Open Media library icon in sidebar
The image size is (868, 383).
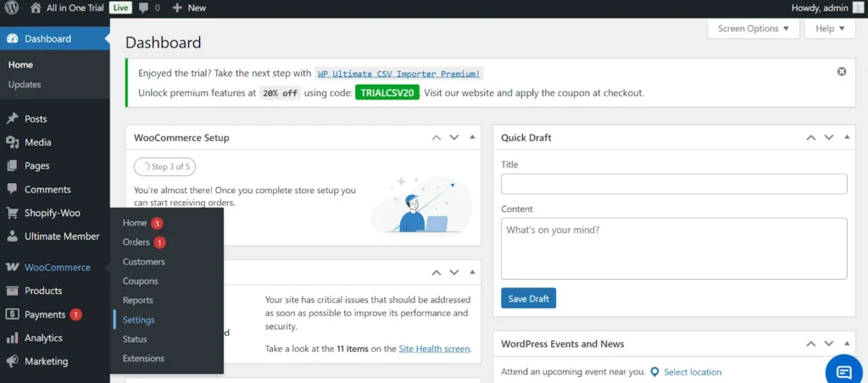pos(12,142)
